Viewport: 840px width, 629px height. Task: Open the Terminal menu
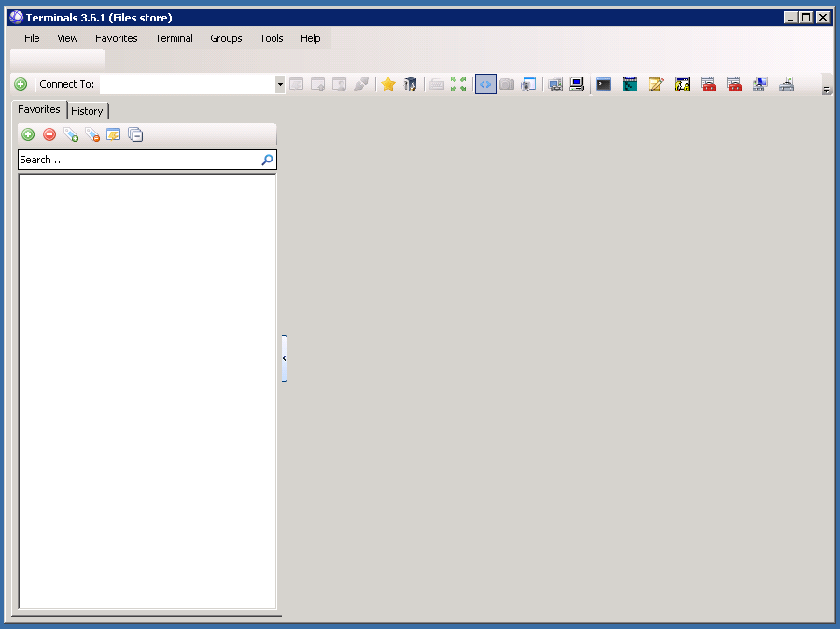pos(174,38)
